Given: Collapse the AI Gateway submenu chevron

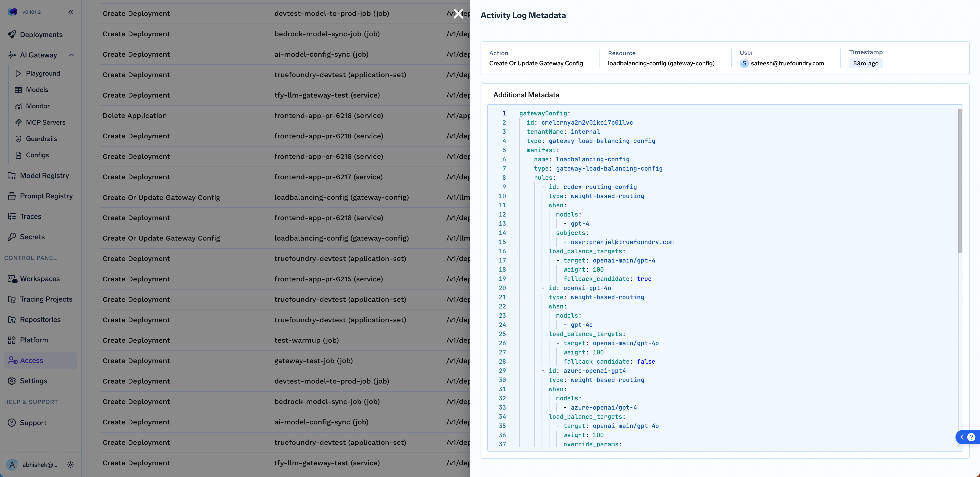Looking at the screenshot, I should [71, 55].
